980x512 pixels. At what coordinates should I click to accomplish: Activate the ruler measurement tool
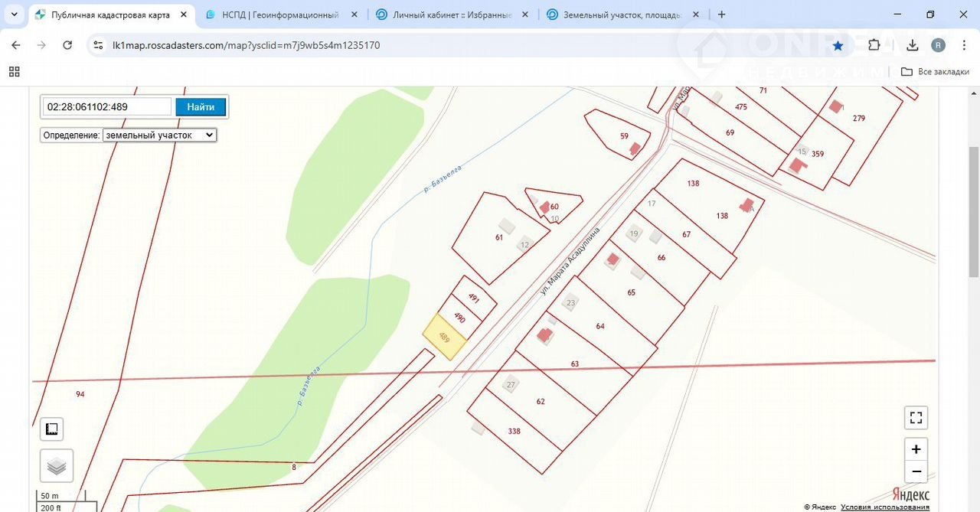point(52,429)
